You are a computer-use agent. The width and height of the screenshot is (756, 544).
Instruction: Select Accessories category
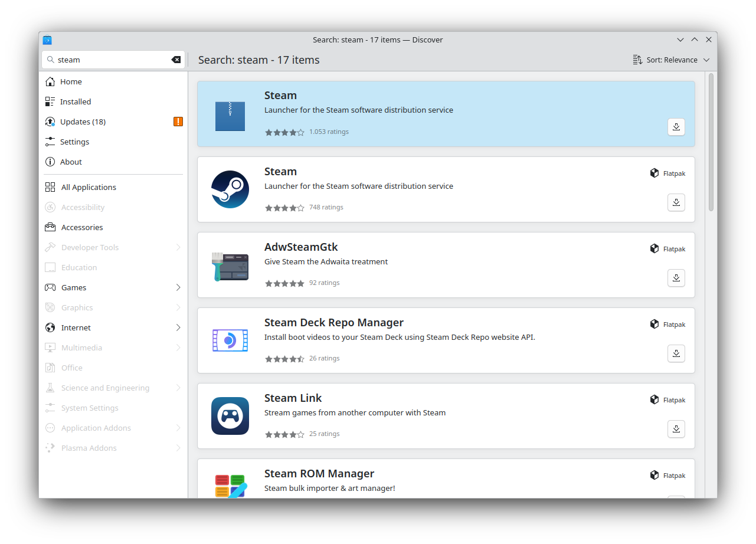coord(113,227)
